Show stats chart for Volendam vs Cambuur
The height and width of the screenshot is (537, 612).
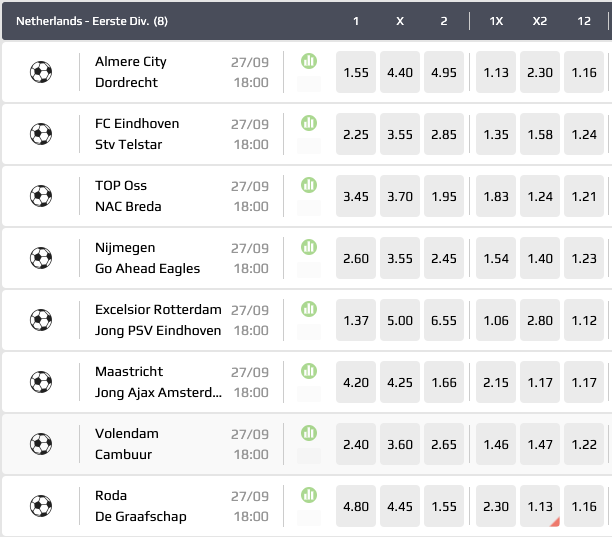[x=309, y=433]
